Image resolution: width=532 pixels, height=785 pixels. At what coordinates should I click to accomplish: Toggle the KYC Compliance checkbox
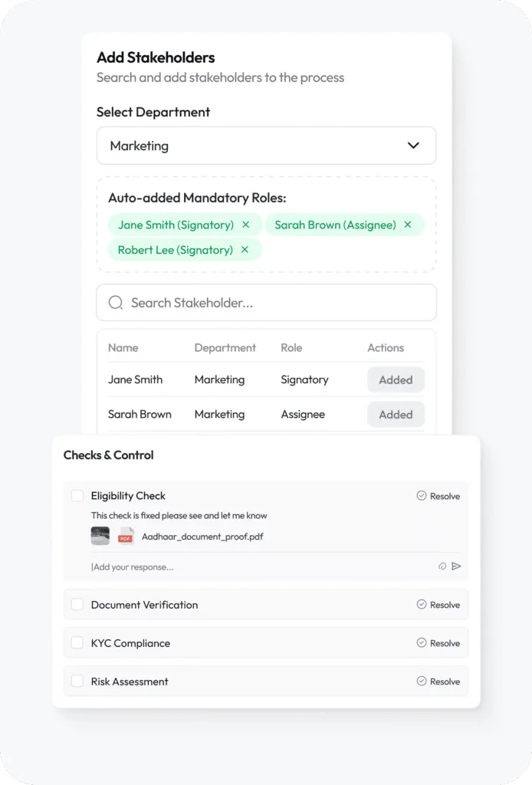(77, 643)
